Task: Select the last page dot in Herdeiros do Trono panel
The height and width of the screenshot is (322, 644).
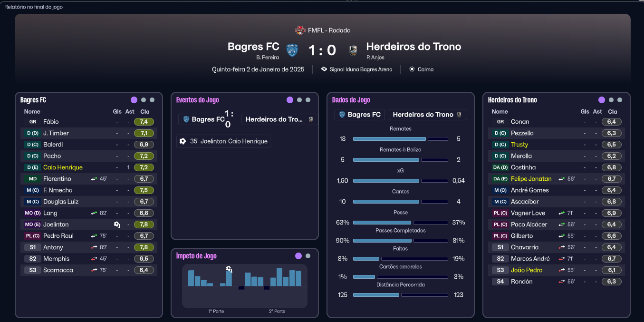Action: pyautogui.click(x=620, y=100)
